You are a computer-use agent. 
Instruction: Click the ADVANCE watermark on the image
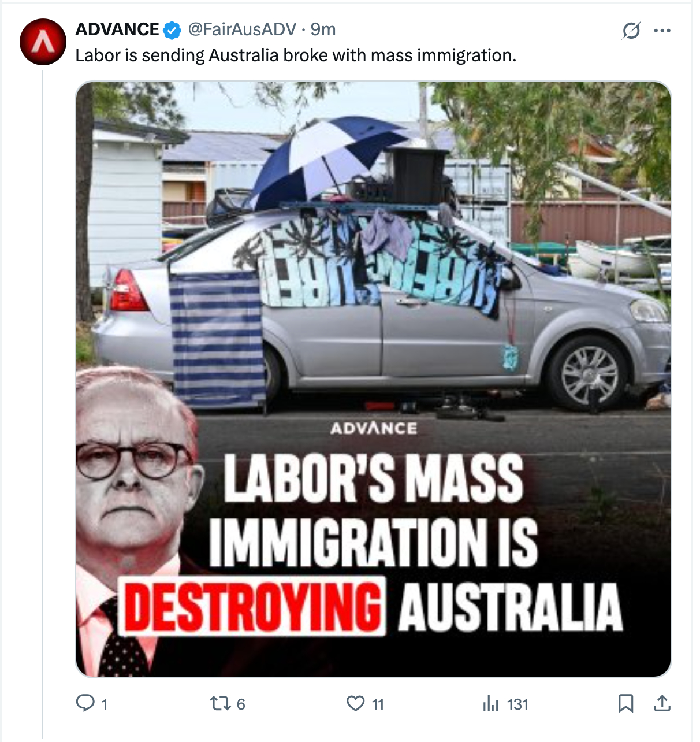[x=374, y=428]
